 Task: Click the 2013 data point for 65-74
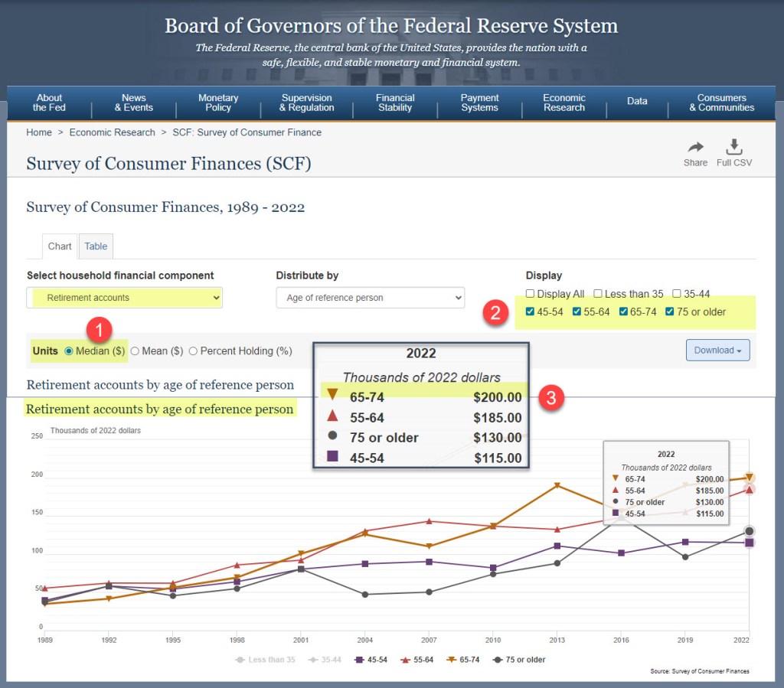click(x=557, y=485)
